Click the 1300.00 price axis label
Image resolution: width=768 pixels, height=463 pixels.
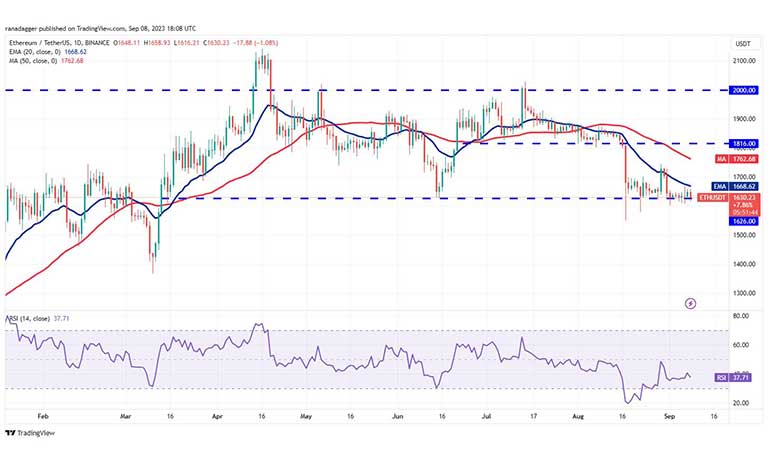[x=744, y=293]
